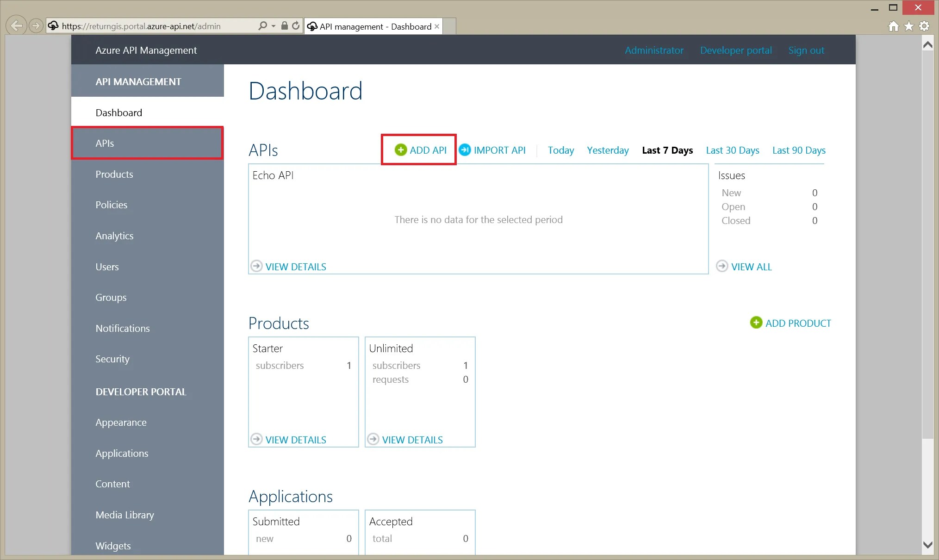The width and height of the screenshot is (939, 560).
Task: Click the search magnifier in the address bar
Action: click(x=263, y=26)
